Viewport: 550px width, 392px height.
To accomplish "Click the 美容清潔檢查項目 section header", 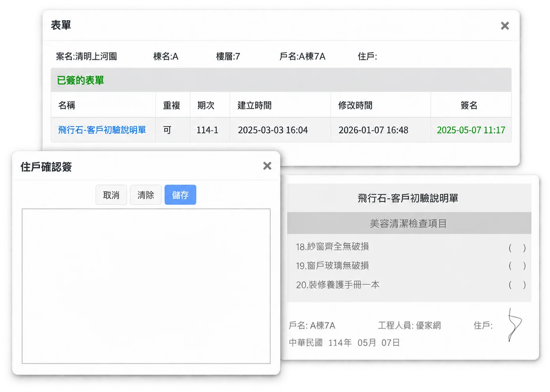I will pos(409,223).
